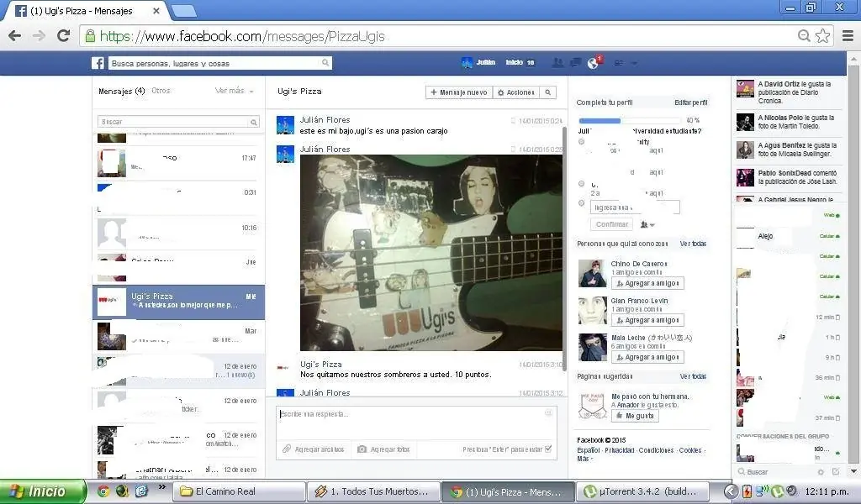Open the Acciones dropdown button
Screen dimensions: 861x504
tap(515, 92)
